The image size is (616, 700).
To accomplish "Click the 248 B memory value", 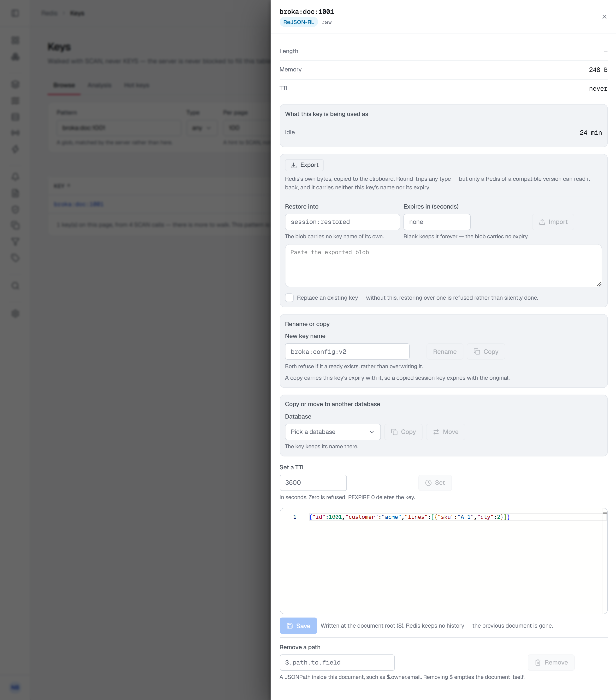I will [x=598, y=70].
